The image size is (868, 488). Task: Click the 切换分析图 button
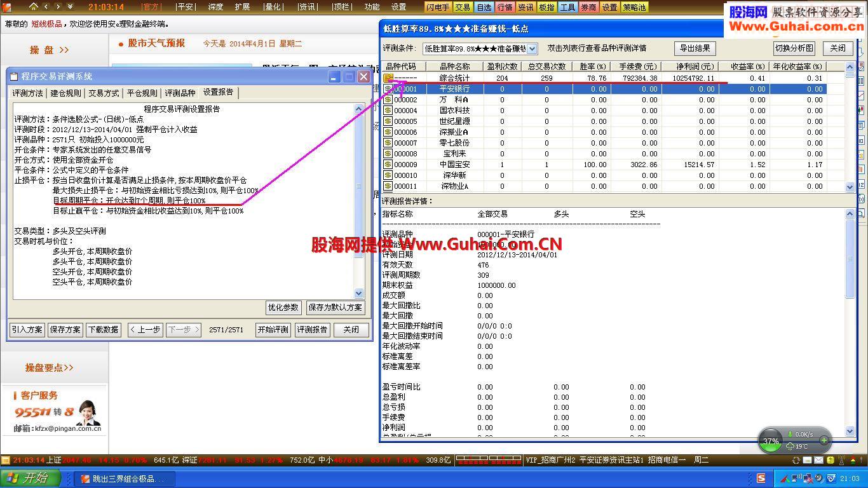(794, 48)
